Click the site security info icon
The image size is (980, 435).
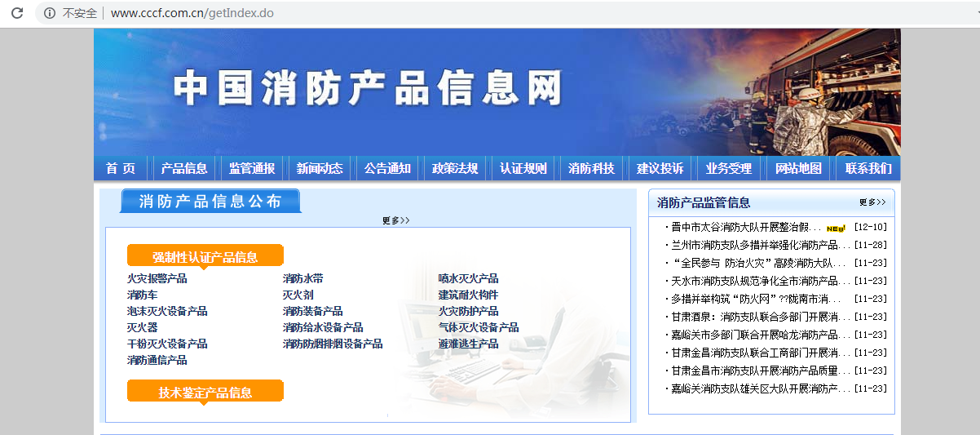point(51,13)
